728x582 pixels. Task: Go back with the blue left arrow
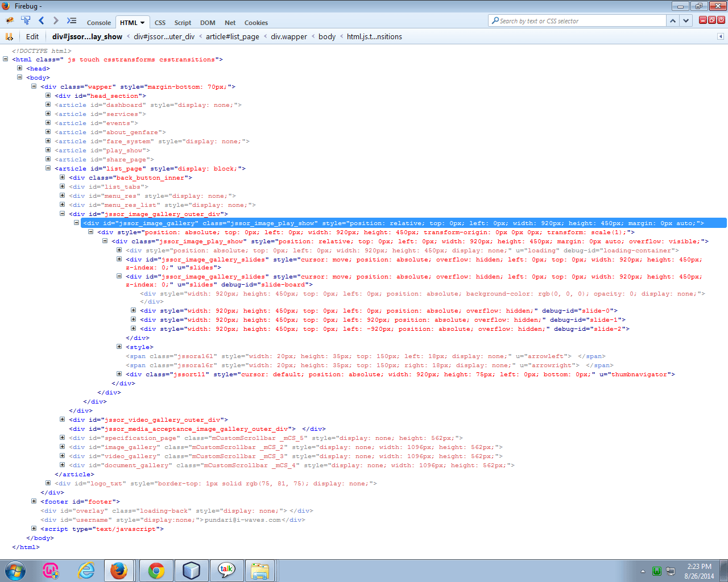[x=41, y=20]
